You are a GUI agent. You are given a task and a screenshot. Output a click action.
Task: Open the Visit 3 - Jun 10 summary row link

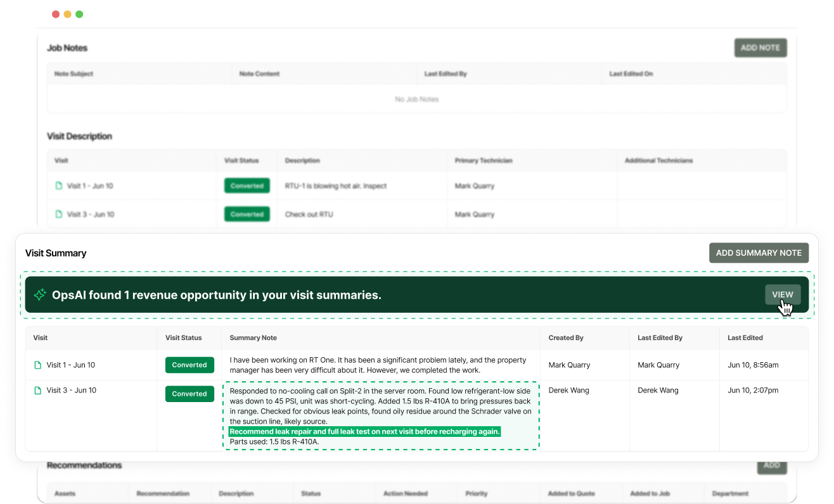point(72,391)
